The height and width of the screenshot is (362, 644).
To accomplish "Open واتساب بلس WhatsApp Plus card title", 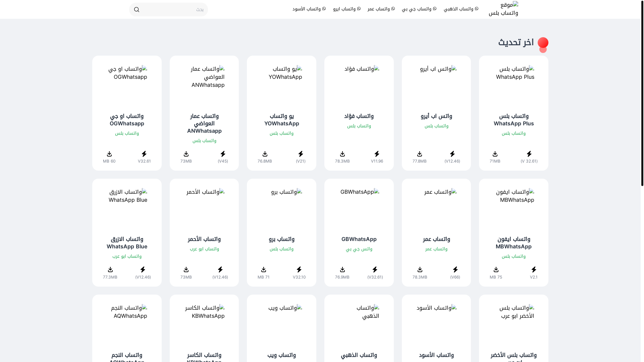I will click(514, 120).
